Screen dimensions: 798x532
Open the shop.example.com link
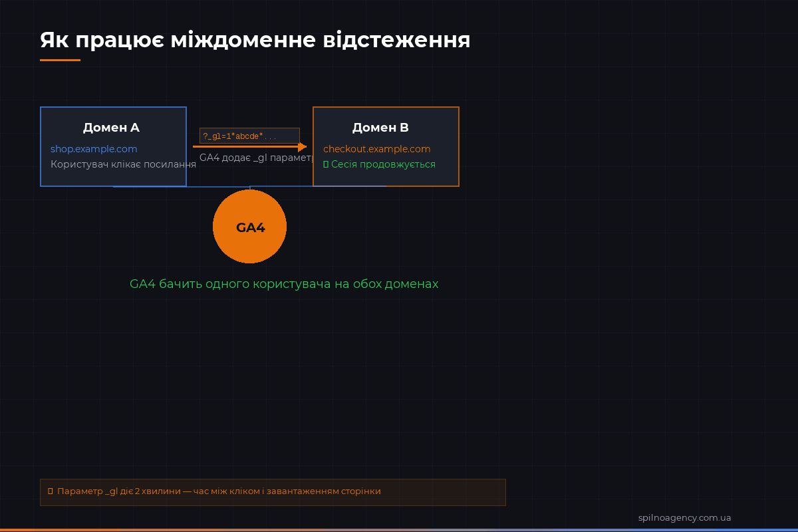click(94, 149)
